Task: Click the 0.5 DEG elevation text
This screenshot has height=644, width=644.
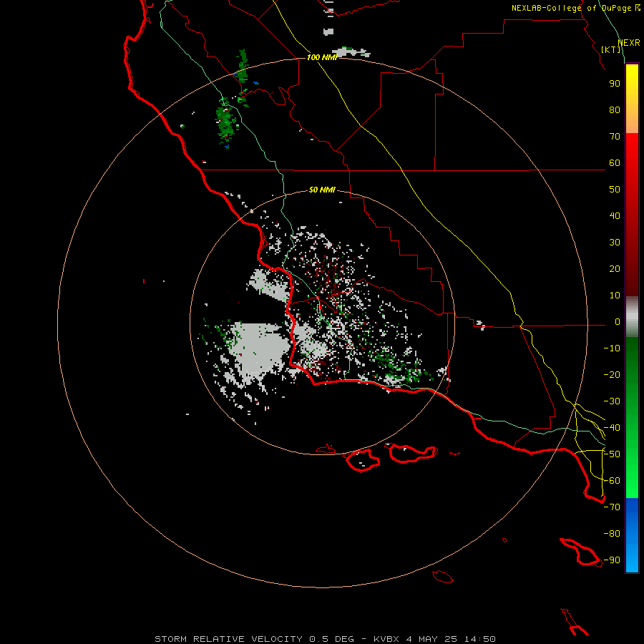Action: pyautogui.click(x=331, y=639)
